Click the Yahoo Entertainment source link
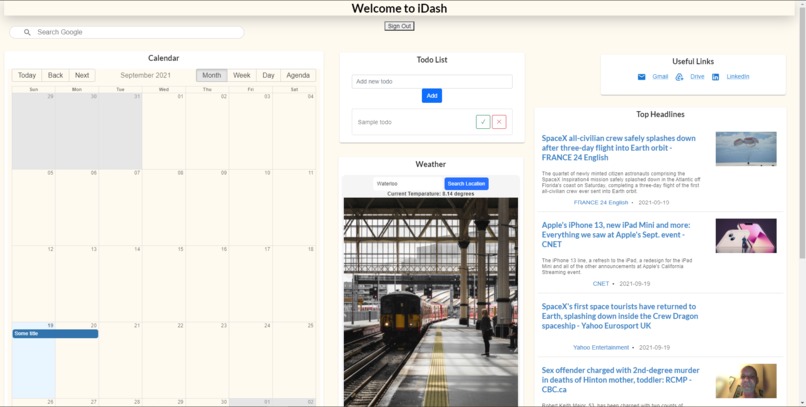 [601, 347]
